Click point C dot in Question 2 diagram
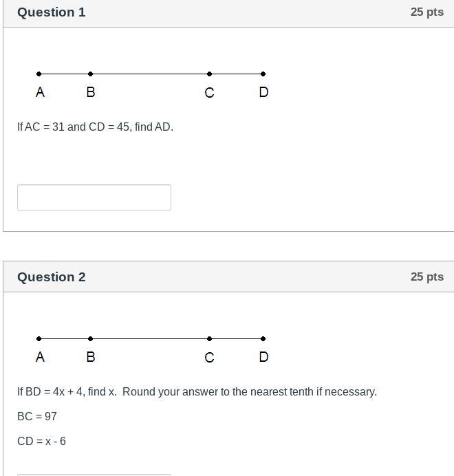The height and width of the screenshot is (476, 454). click(210, 338)
